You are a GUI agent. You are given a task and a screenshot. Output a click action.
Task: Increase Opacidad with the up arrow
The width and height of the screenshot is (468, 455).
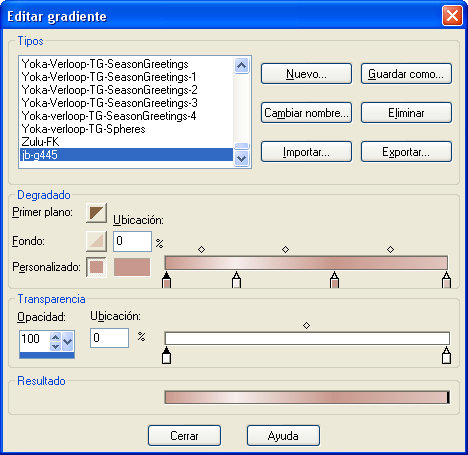click(x=55, y=337)
